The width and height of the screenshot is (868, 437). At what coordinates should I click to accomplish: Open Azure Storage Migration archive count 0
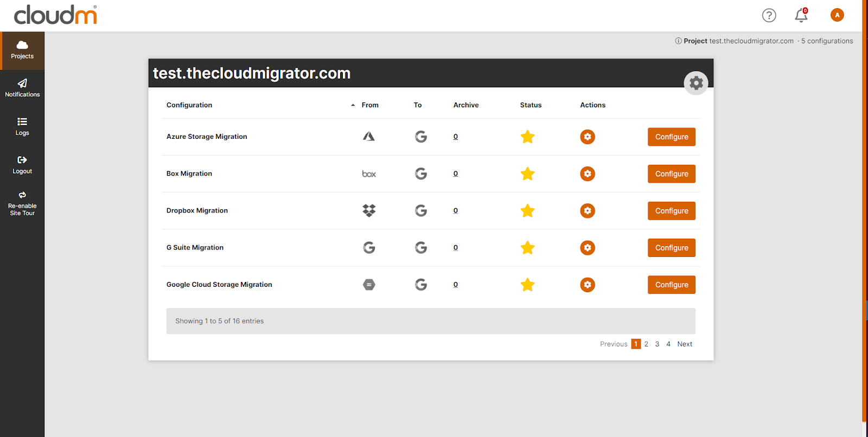(456, 137)
